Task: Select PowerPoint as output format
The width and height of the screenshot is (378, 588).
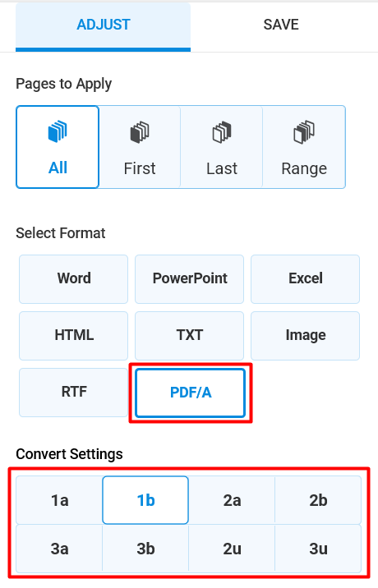Action: [190, 279]
